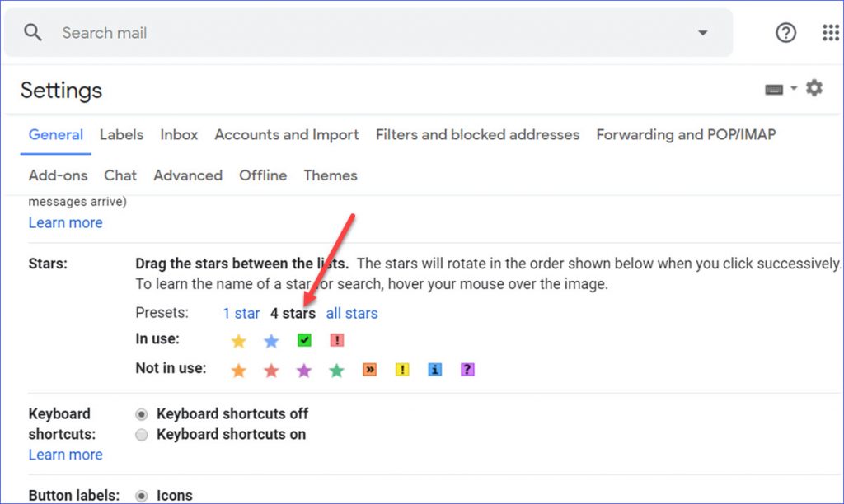The image size is (844, 504).
Task: Open the Accounts and Import tab
Action: tap(286, 134)
